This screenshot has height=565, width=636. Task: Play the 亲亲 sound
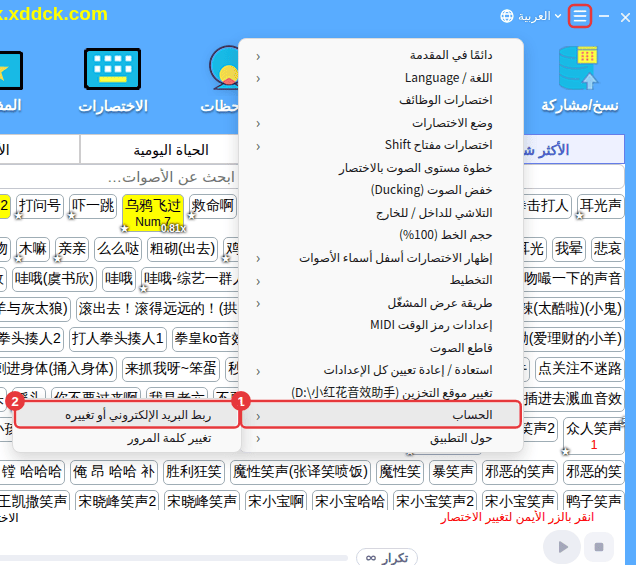pos(72,249)
